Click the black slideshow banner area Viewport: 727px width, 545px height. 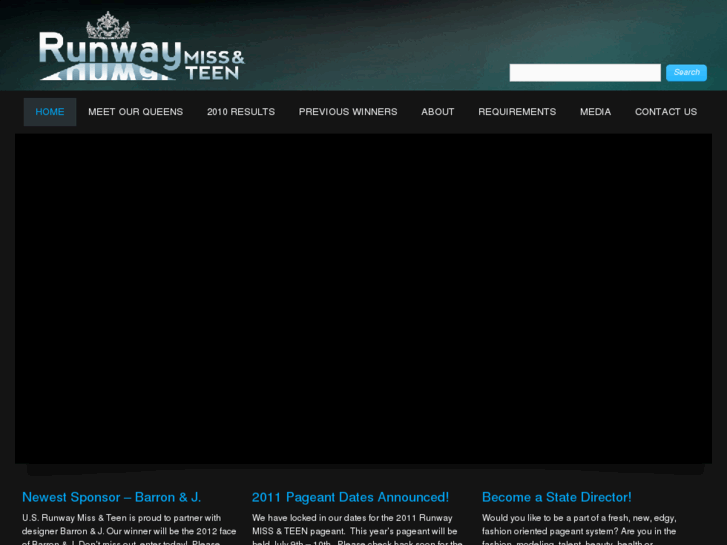[x=364, y=299]
